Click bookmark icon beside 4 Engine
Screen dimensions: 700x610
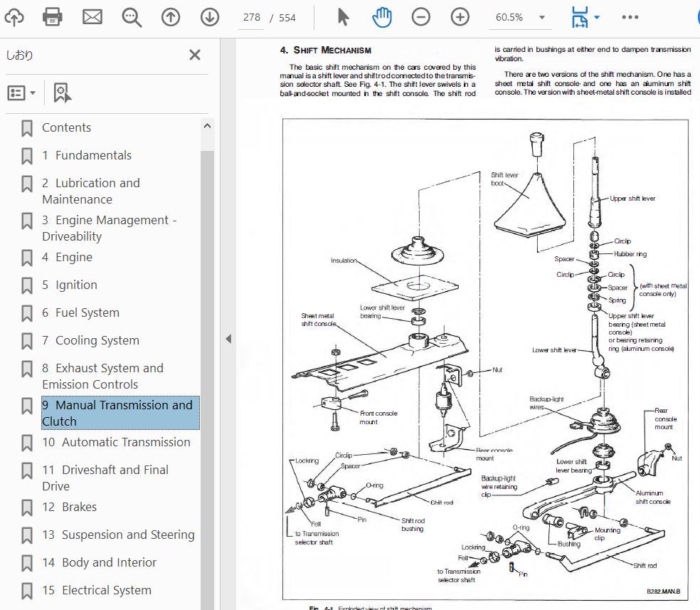tap(27, 258)
